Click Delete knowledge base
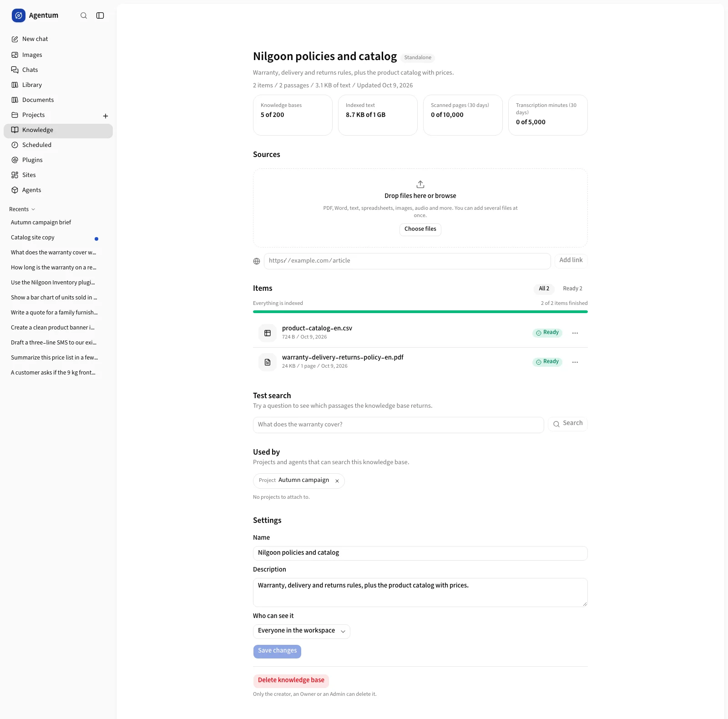Image resolution: width=728 pixels, height=719 pixels. tap(291, 681)
